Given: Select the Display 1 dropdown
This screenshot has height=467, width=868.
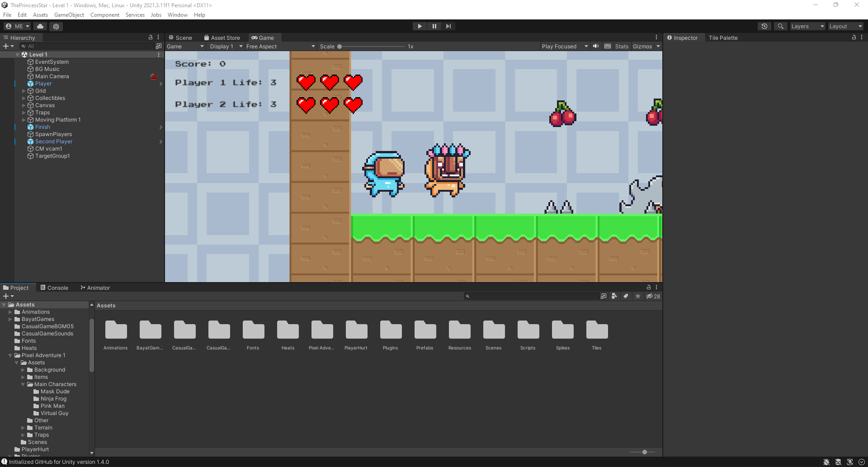Looking at the screenshot, I should pyautogui.click(x=226, y=46).
